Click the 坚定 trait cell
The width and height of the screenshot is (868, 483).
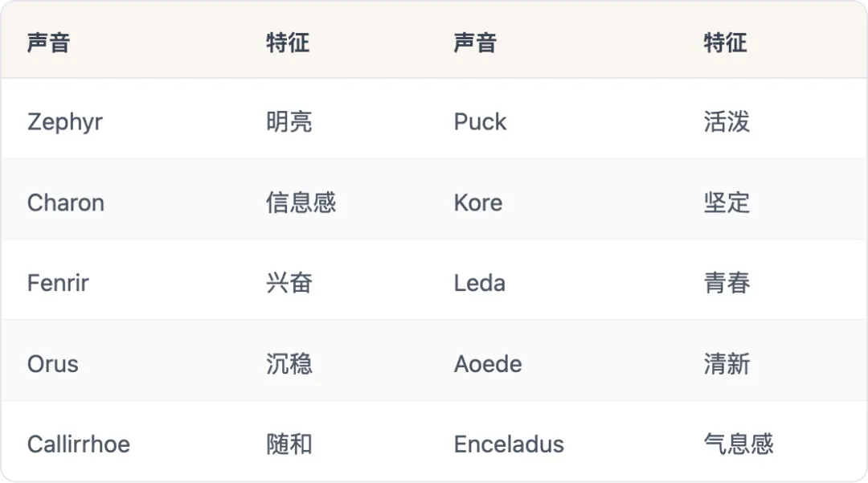tap(727, 203)
